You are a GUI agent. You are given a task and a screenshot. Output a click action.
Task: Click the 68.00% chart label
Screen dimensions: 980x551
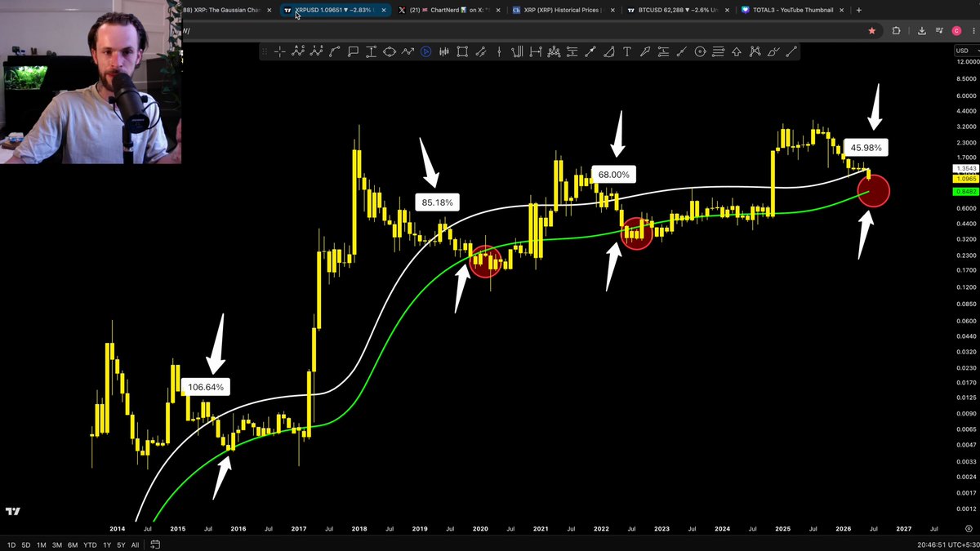pyautogui.click(x=613, y=175)
